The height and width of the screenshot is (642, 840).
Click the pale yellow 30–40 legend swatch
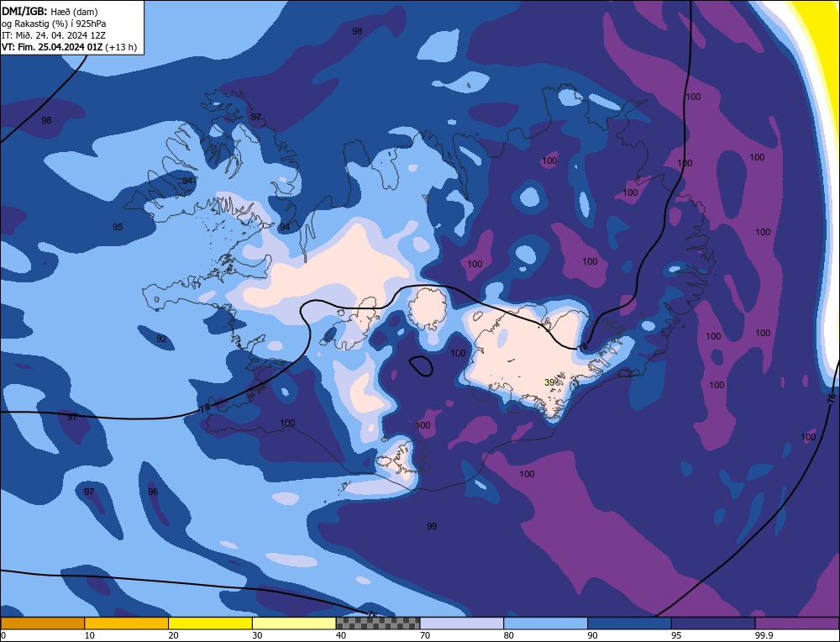pyautogui.click(x=294, y=624)
